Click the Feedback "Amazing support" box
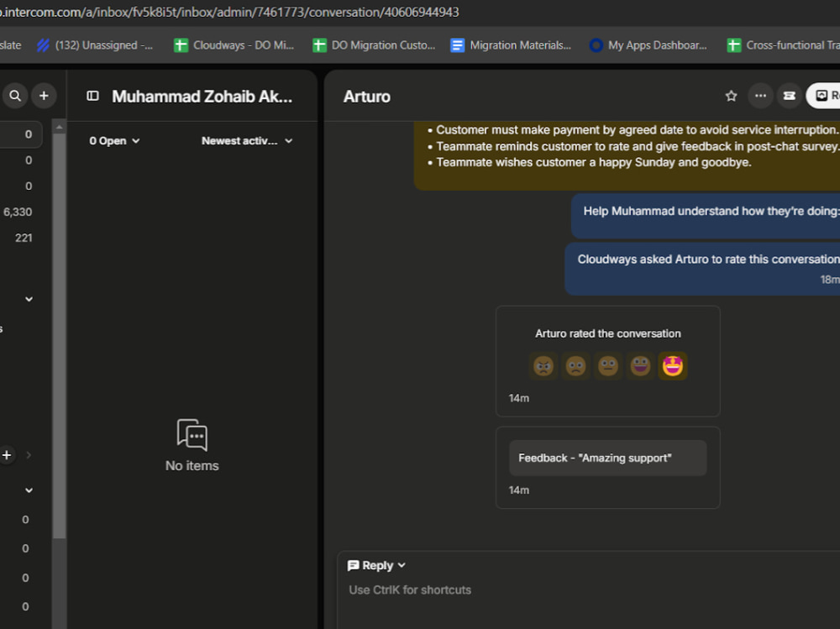This screenshot has width=840, height=629. [608, 458]
